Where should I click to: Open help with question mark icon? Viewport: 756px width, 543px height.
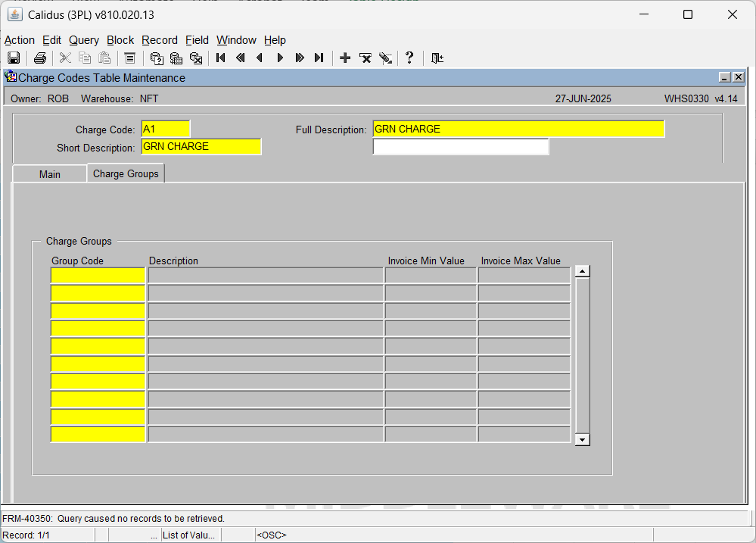(409, 58)
